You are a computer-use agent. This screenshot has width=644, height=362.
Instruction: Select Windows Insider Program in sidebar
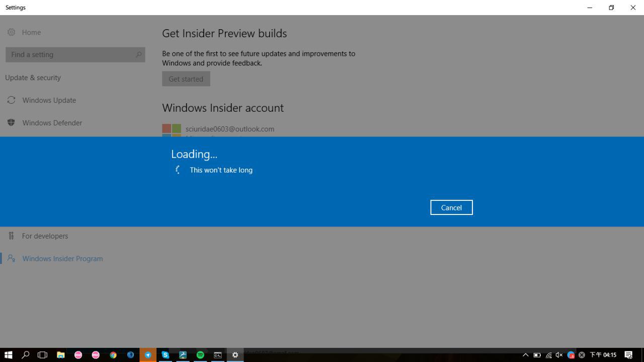(x=62, y=258)
